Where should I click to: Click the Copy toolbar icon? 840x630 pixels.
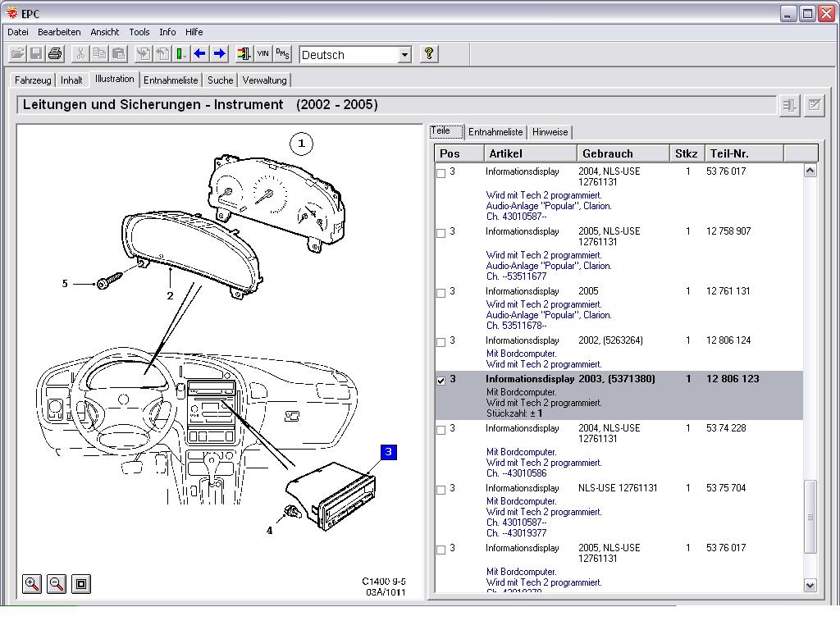coord(99,54)
